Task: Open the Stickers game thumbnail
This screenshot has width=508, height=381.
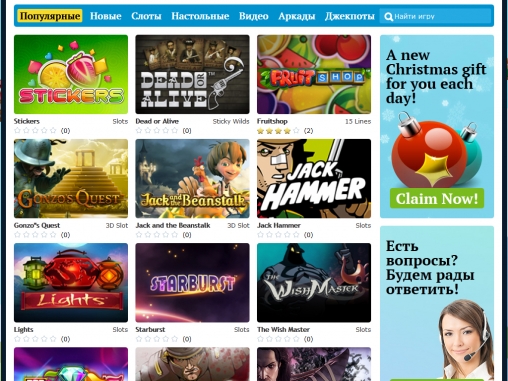Action: (x=71, y=74)
